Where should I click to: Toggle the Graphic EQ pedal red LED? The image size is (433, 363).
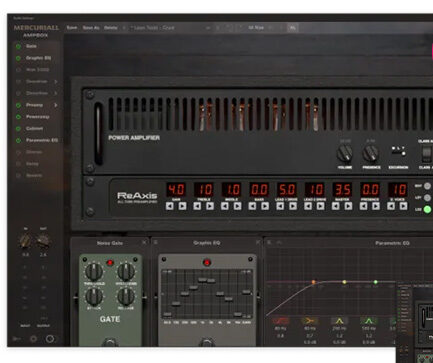pos(207,262)
